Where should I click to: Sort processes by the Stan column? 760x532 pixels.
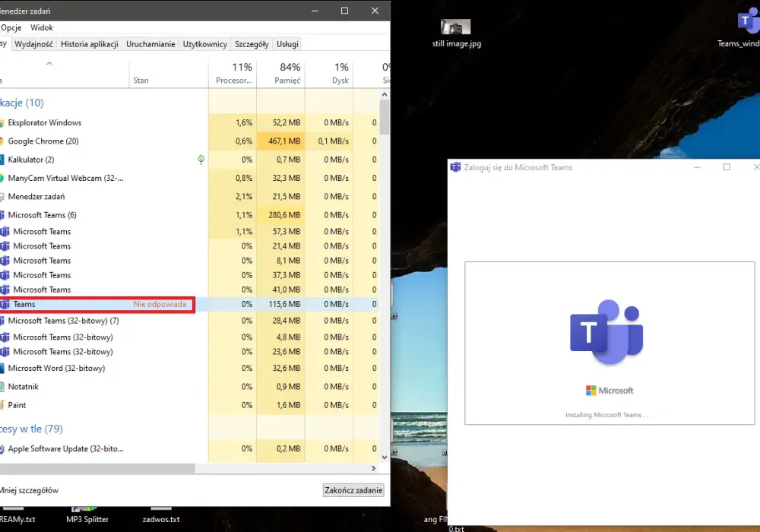click(169, 74)
